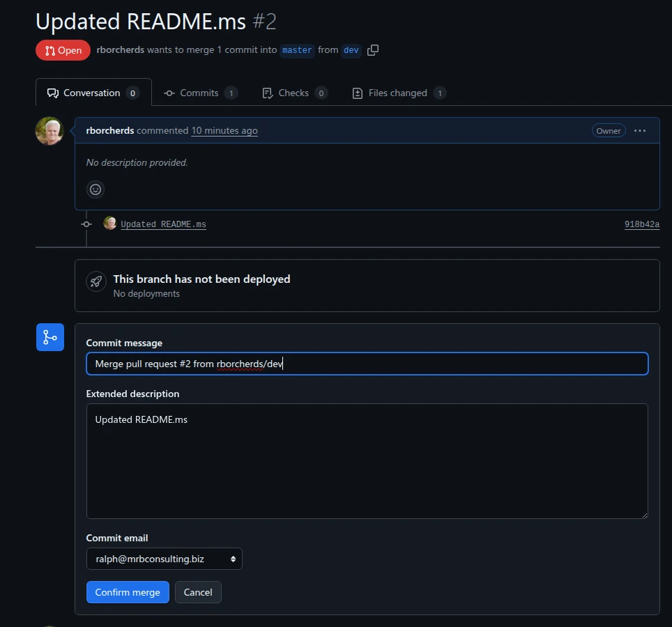The image size is (672, 627).
Task: Open the dev branch link
Action: [x=351, y=50]
